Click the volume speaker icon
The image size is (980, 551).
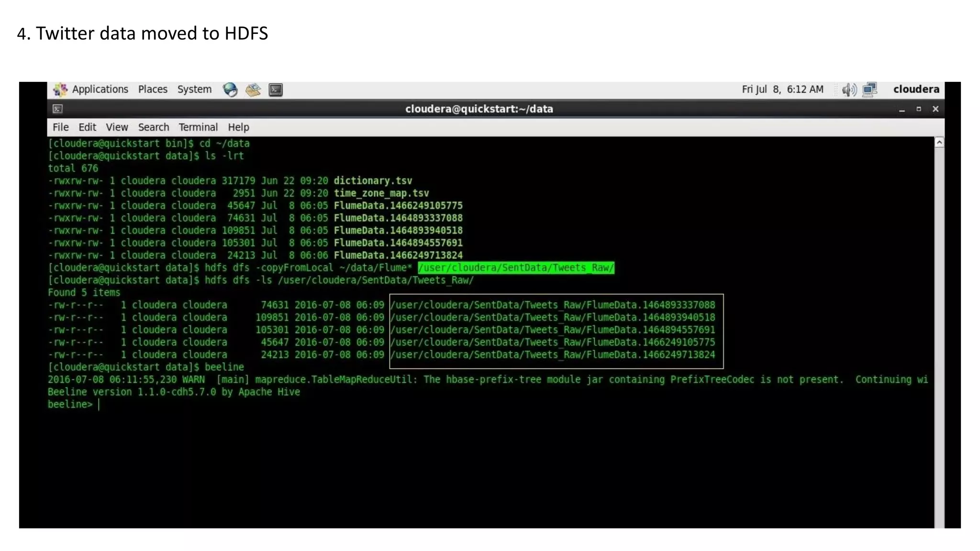click(849, 89)
